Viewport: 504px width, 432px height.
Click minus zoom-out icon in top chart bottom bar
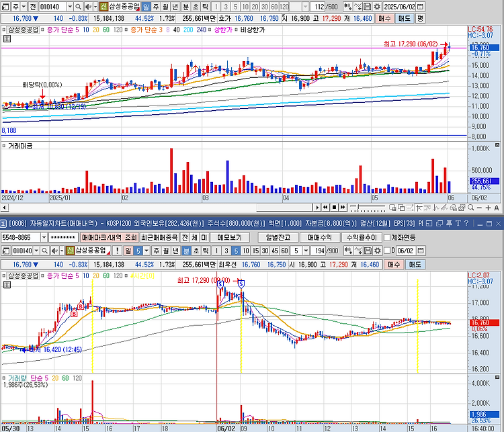(x=479, y=208)
